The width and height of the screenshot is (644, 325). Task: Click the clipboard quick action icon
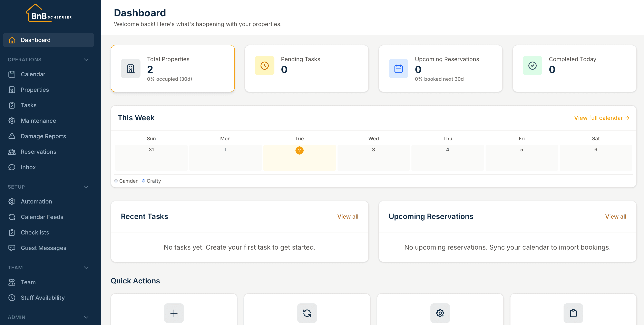(x=573, y=313)
